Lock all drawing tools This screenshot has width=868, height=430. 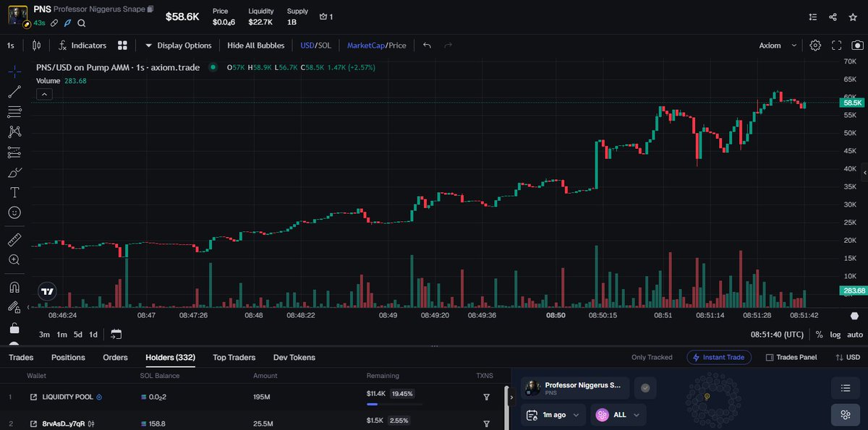coord(14,327)
